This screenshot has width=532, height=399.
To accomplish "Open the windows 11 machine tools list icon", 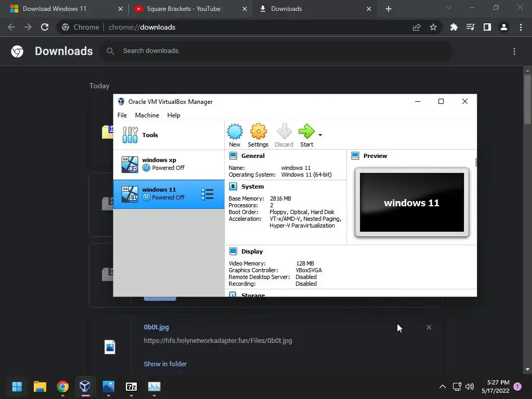I will click(x=207, y=194).
